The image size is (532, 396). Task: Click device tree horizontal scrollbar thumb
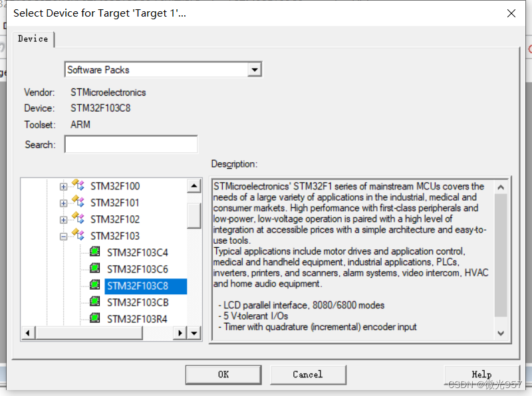coord(89,333)
